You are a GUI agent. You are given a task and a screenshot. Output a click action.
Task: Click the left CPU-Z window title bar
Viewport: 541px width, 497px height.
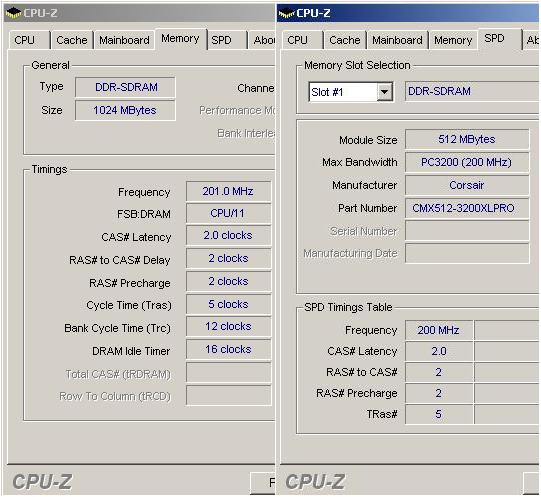(140, 13)
